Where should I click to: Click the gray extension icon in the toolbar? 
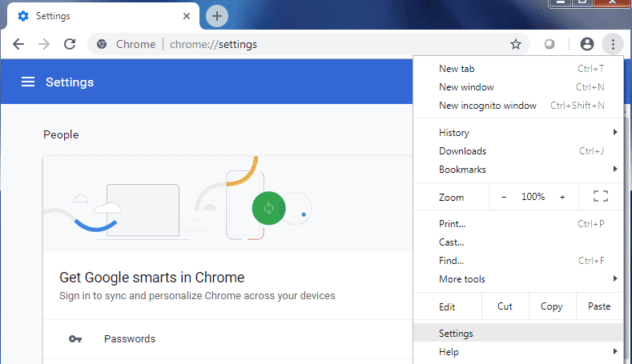(549, 44)
